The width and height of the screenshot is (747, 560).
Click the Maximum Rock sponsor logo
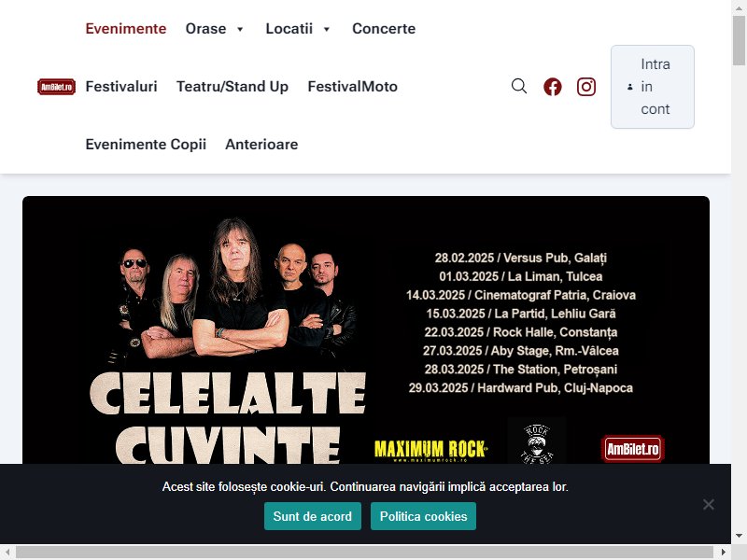(431, 450)
